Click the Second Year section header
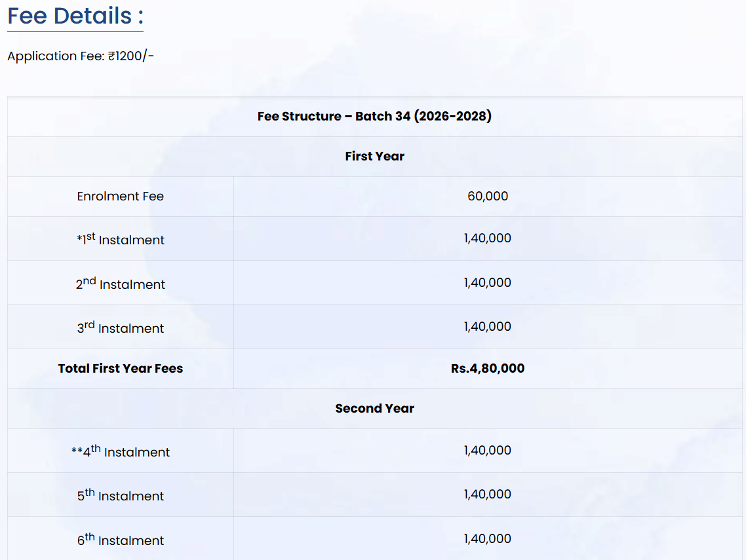The width and height of the screenshot is (746, 560). [x=374, y=409]
